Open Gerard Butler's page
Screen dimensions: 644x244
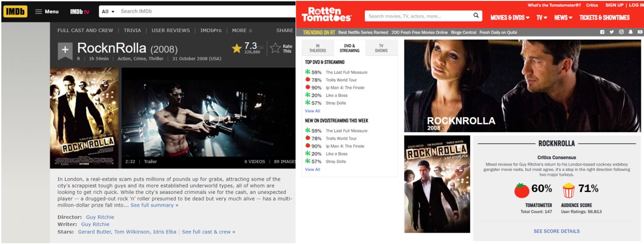(x=95, y=232)
